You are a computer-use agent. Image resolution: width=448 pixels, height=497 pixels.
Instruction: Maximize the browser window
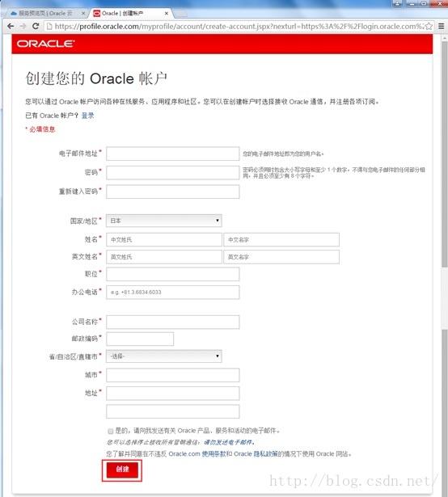[x=424, y=3]
